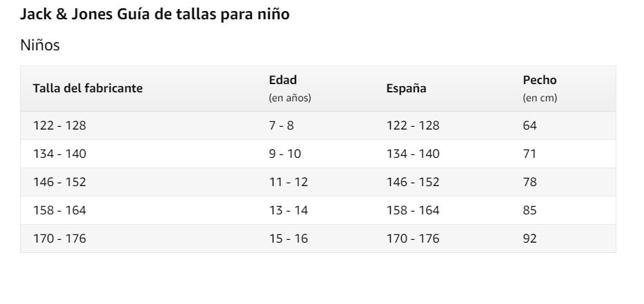
Task: Click the age 7 - 8 cell
Action: (x=282, y=125)
